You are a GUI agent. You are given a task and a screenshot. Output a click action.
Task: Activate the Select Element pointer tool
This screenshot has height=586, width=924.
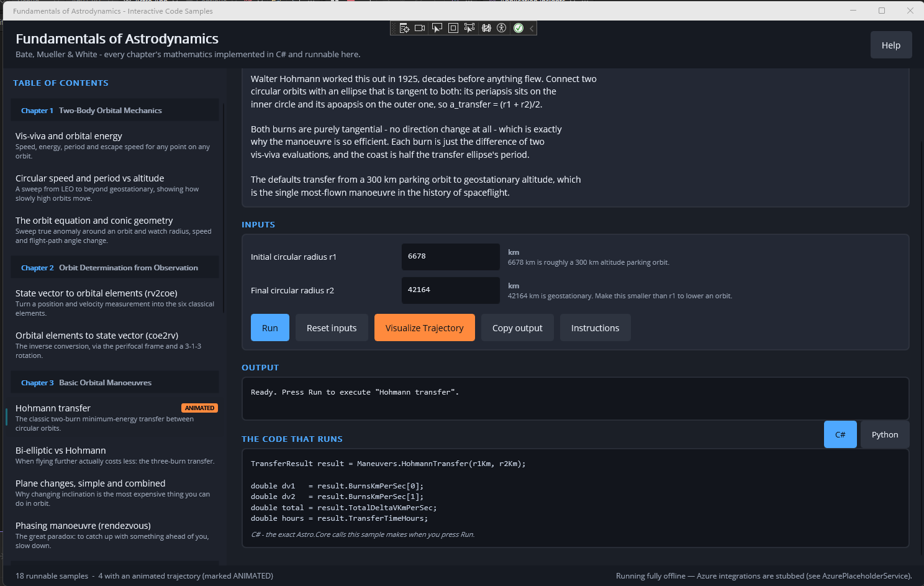point(437,28)
